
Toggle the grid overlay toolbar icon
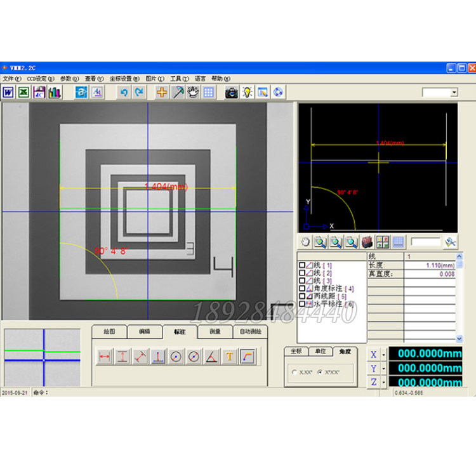tap(209, 92)
